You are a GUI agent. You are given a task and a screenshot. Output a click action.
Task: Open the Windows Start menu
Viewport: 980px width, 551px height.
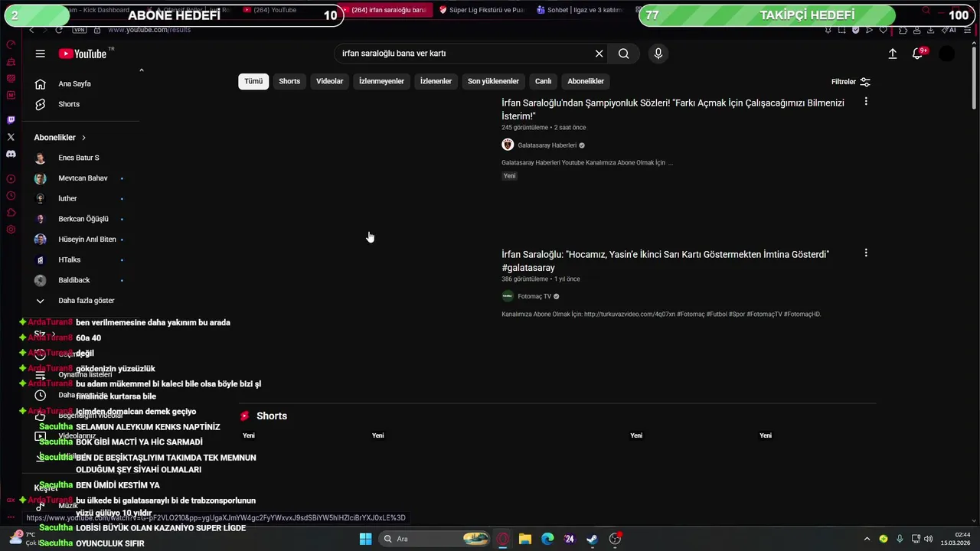(x=365, y=539)
